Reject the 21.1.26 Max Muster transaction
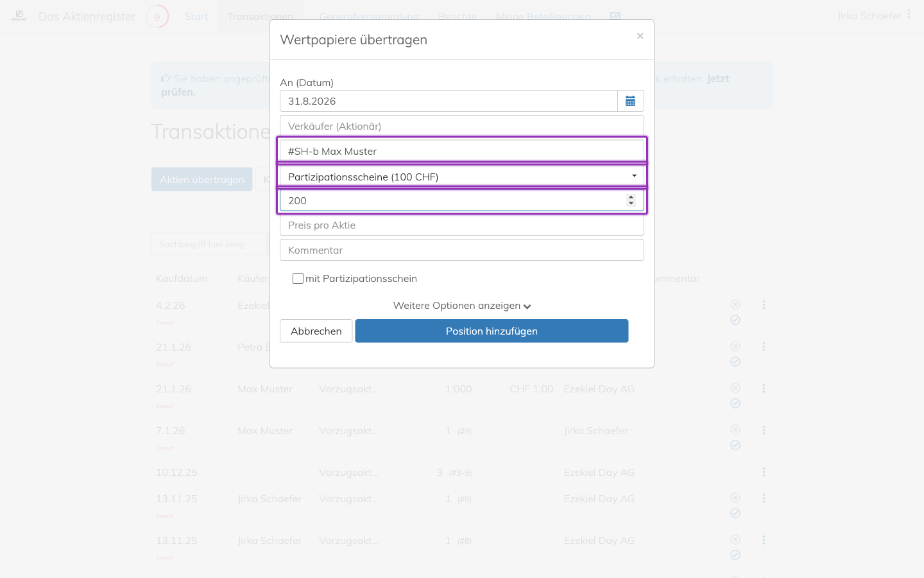Viewport: 924px width, 578px height. click(735, 388)
